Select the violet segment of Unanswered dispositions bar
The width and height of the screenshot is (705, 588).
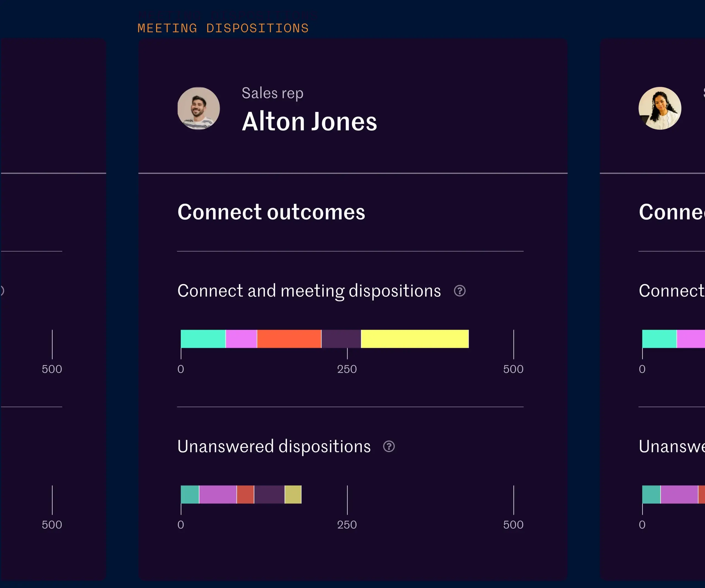tap(218, 494)
